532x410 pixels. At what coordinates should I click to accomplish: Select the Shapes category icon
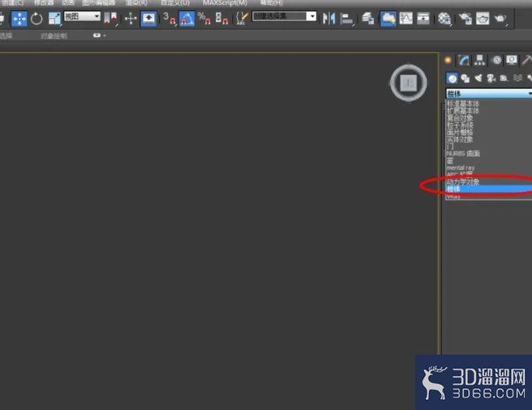click(465, 78)
